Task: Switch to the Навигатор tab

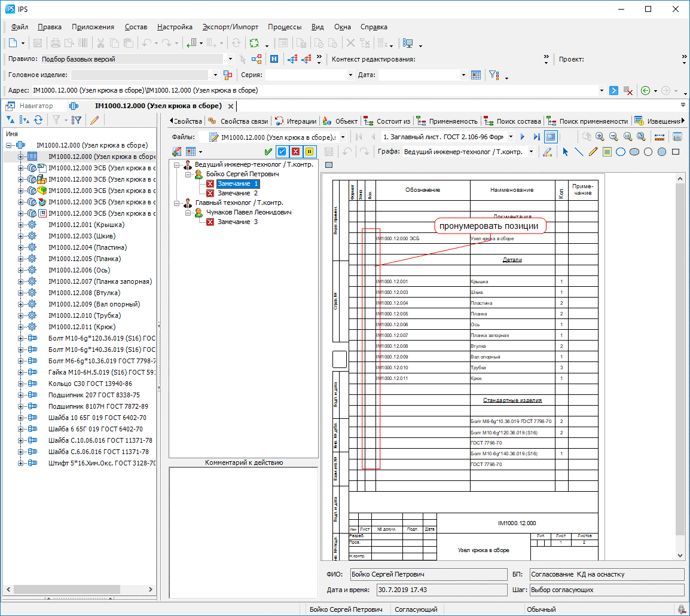Action: [36, 106]
